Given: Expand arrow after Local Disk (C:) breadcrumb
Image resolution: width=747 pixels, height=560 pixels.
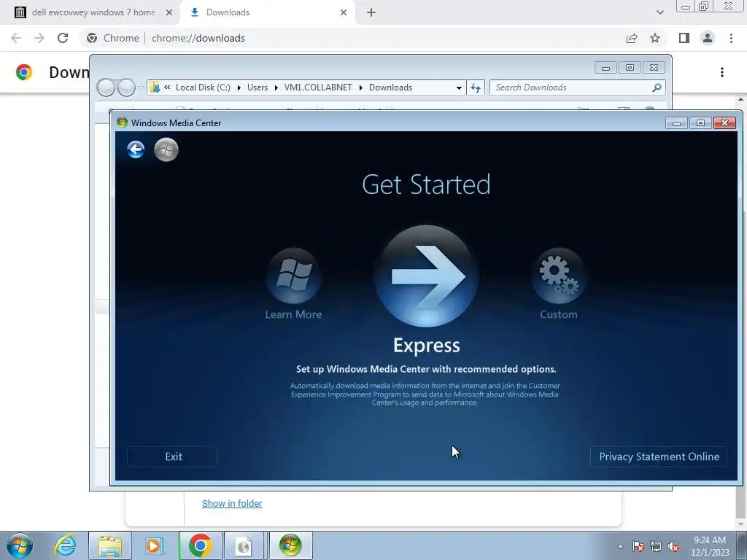Looking at the screenshot, I should coord(239,87).
